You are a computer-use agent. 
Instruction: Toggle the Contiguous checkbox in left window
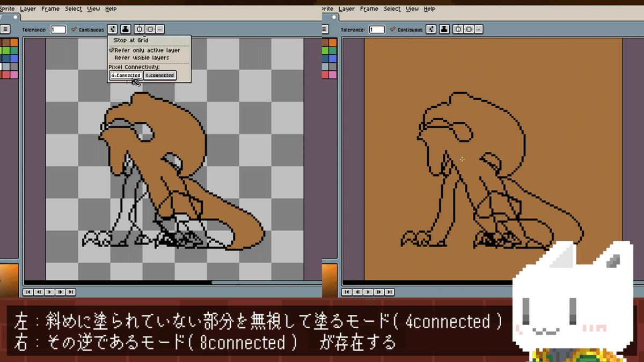coord(87,29)
